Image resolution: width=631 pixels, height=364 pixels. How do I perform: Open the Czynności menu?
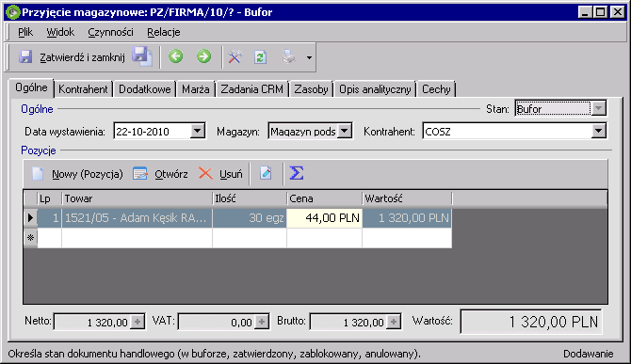pyautogui.click(x=111, y=32)
